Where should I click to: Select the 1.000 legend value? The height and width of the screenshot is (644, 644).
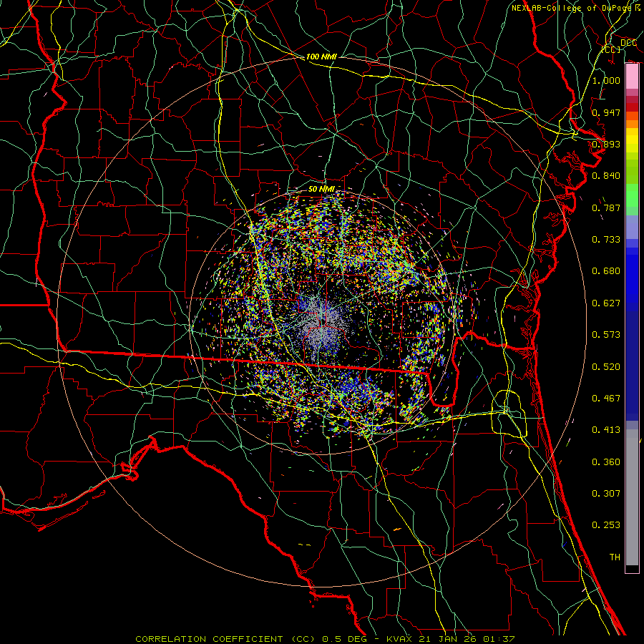606,80
